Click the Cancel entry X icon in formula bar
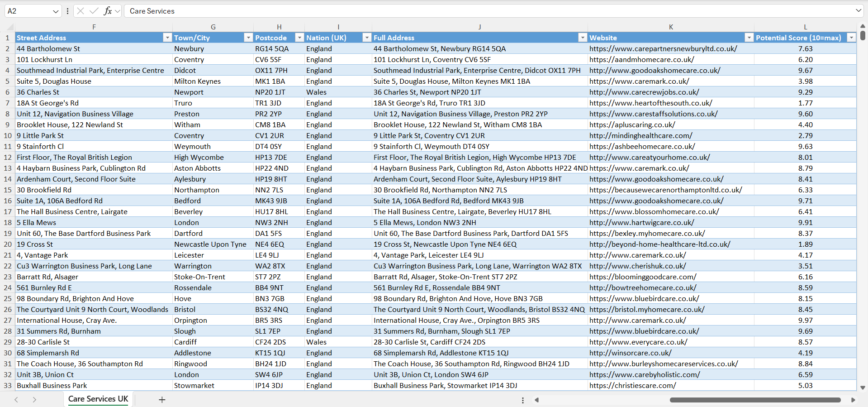868x407 pixels. click(81, 11)
